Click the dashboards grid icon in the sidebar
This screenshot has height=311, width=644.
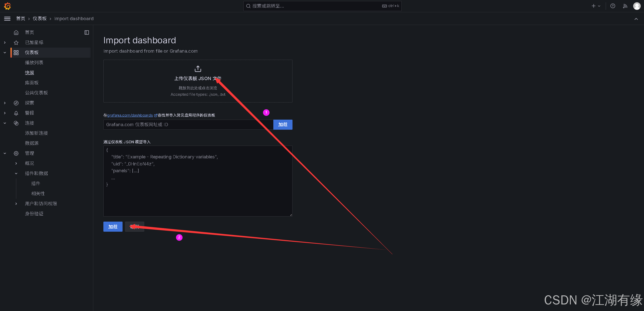click(16, 53)
